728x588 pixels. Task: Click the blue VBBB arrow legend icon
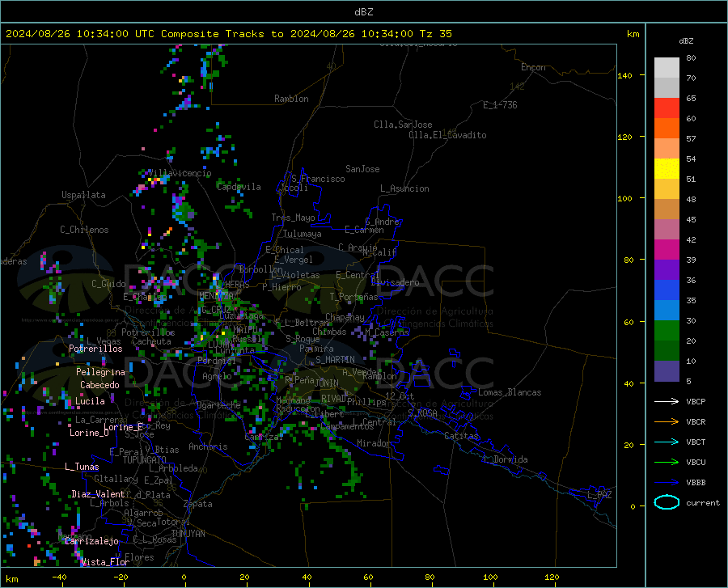pyautogui.click(x=667, y=482)
